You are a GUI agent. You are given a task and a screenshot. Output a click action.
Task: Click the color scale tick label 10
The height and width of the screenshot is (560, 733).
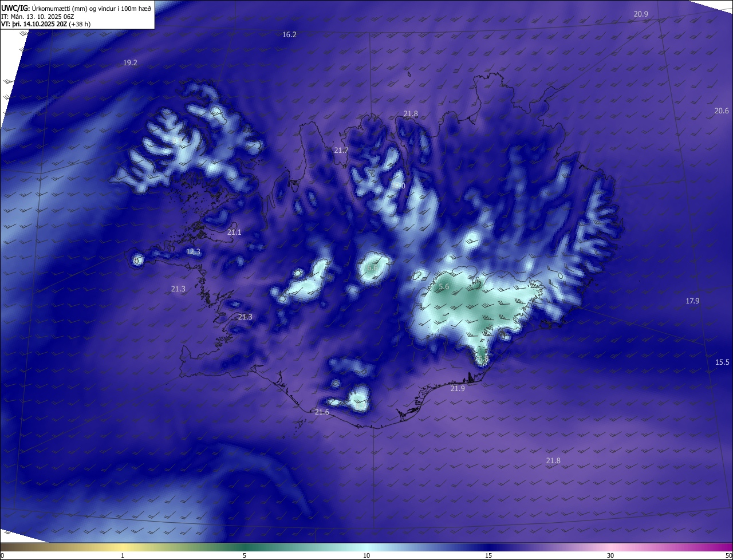(366, 555)
